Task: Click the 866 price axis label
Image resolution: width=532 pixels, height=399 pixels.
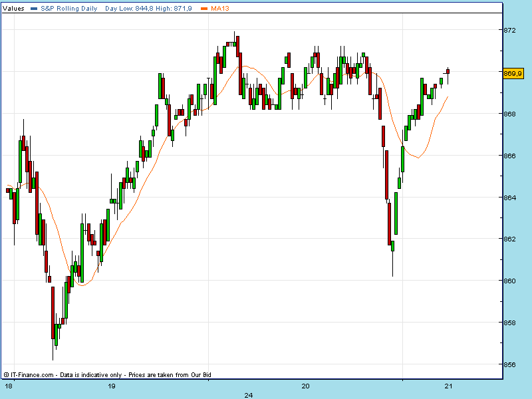Action: [x=509, y=156]
